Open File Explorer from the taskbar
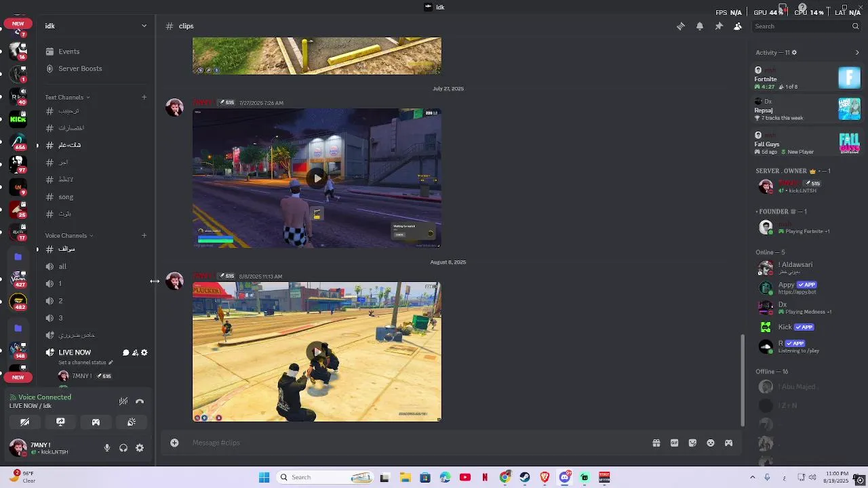 click(405, 477)
